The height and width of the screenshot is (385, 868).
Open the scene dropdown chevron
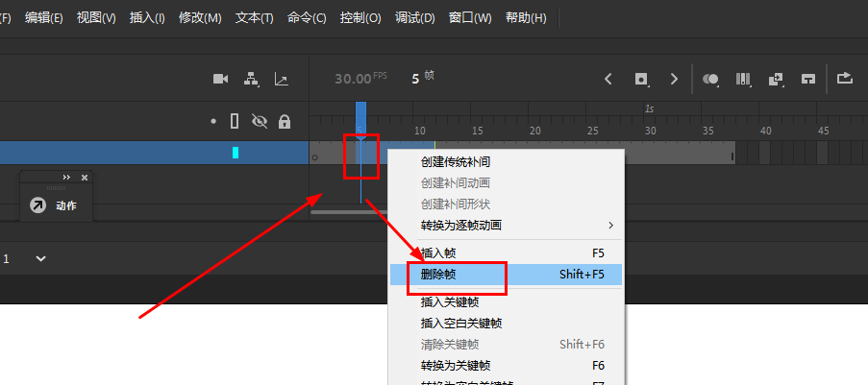(x=41, y=258)
